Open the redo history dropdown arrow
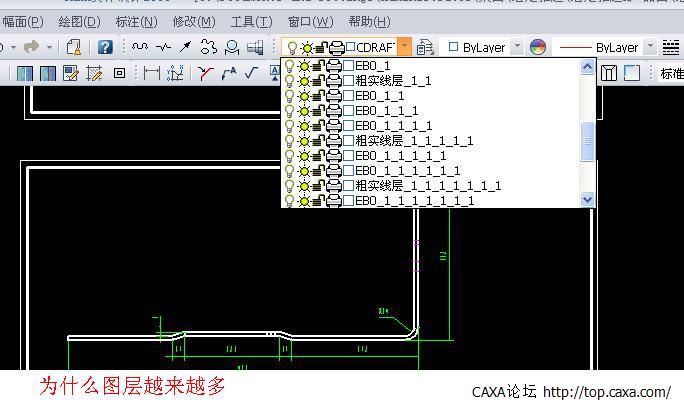The width and height of the screenshot is (684, 406). click(x=49, y=47)
